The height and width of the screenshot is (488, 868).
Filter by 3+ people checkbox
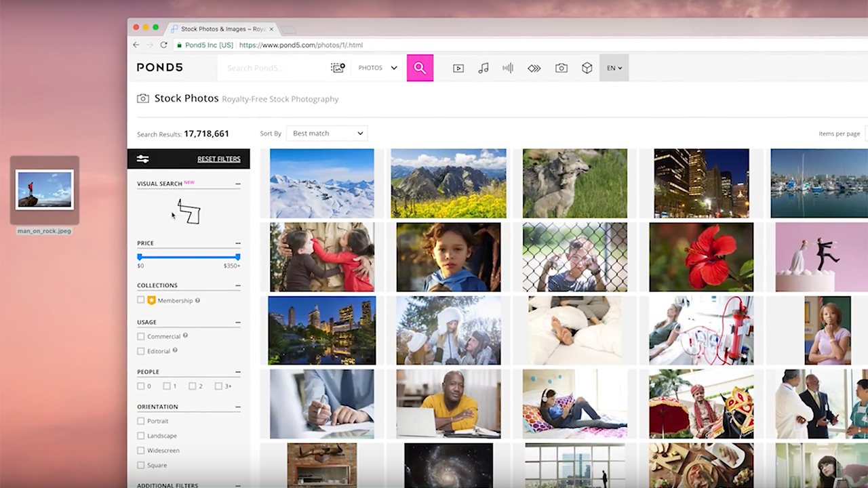point(218,386)
